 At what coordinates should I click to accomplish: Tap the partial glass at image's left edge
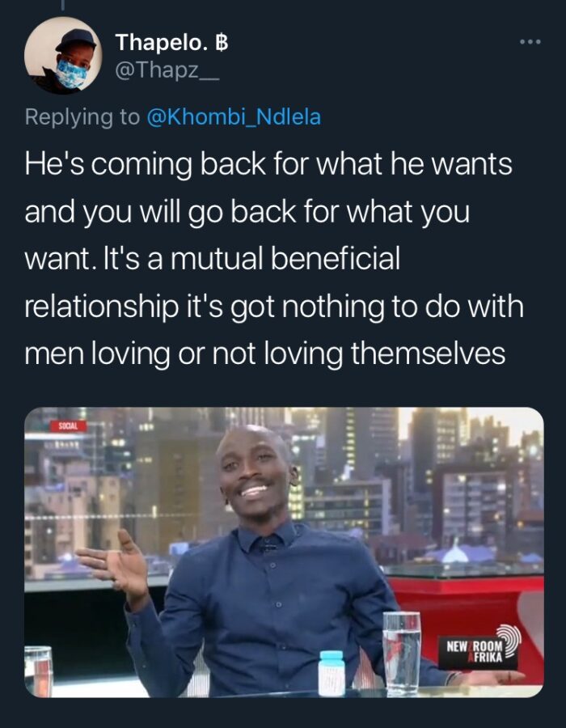click(x=39, y=671)
